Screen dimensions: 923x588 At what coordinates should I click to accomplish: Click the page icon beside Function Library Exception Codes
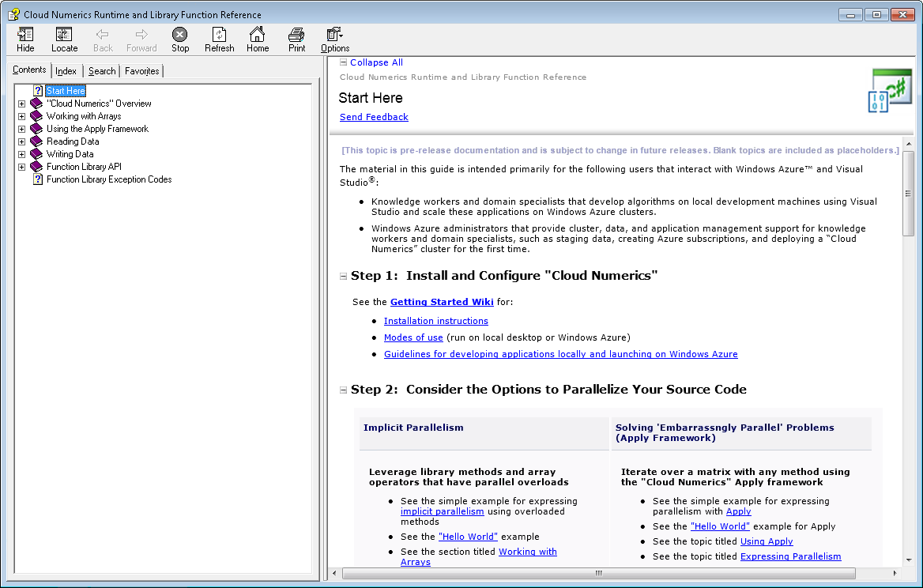click(38, 179)
